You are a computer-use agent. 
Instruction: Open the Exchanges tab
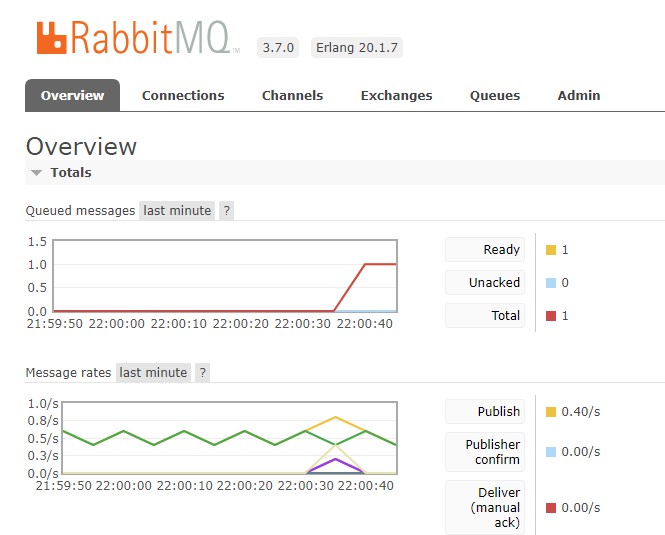tap(397, 95)
